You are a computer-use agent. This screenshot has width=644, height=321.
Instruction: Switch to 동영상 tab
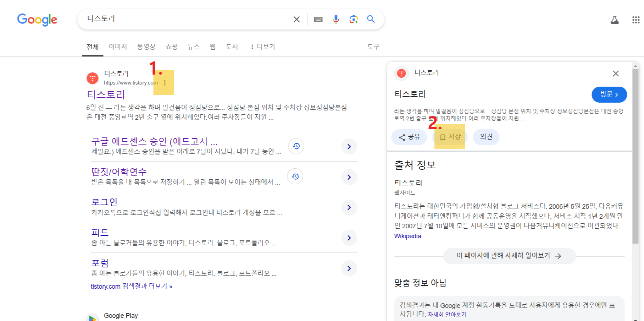click(146, 47)
